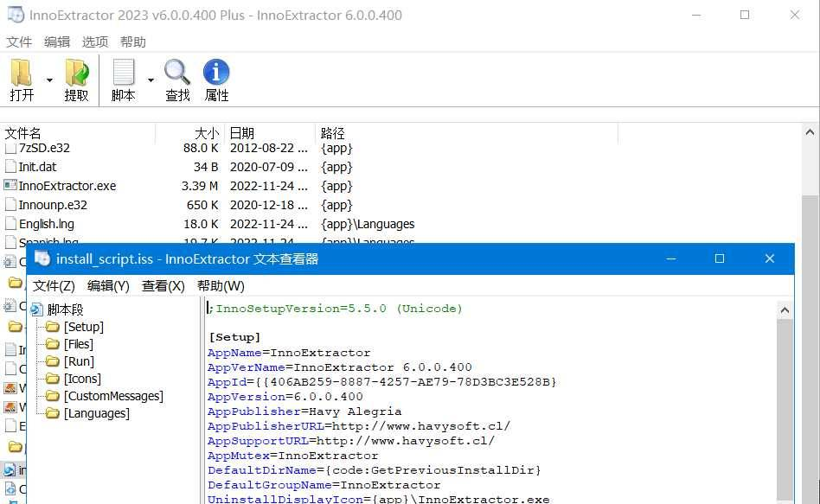The image size is (820, 504).
Task: Open the Properties (属性) info icon
Action: [216, 73]
